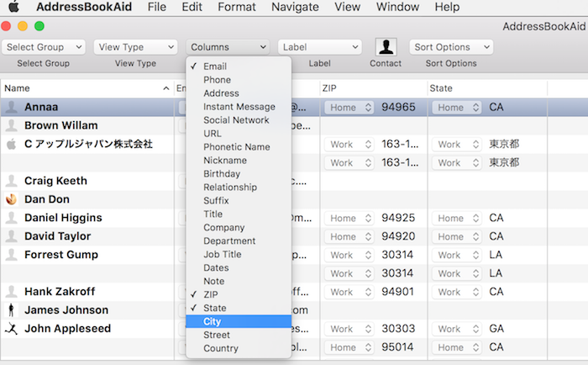Open the Select Group dropdown
The image size is (588, 365).
[44, 47]
